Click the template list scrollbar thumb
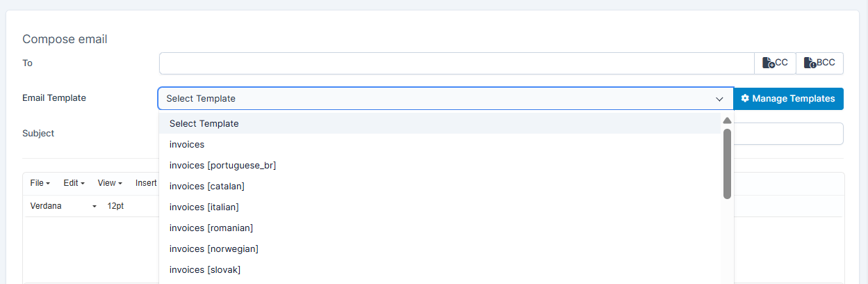The height and width of the screenshot is (284, 868). (x=727, y=164)
